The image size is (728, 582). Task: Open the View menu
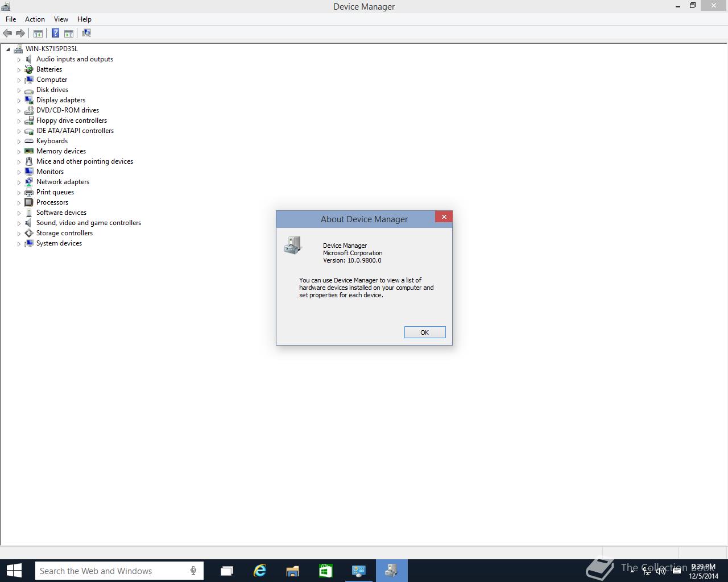[61, 19]
